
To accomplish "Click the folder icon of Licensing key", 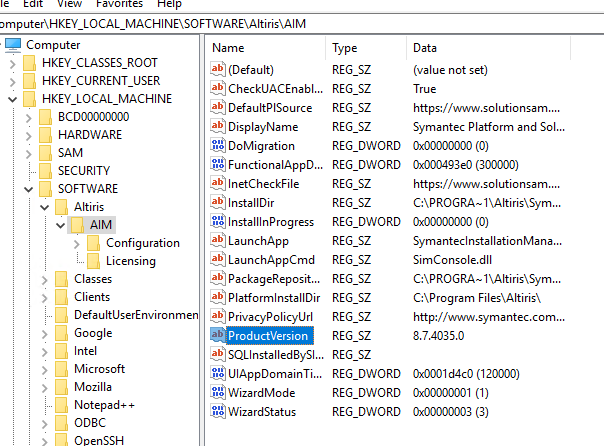I will click(x=94, y=261).
